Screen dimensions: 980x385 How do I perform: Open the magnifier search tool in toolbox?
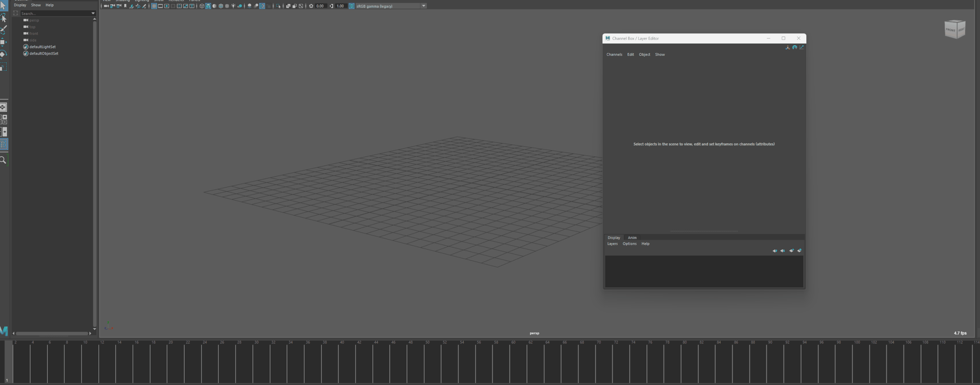pos(3,160)
